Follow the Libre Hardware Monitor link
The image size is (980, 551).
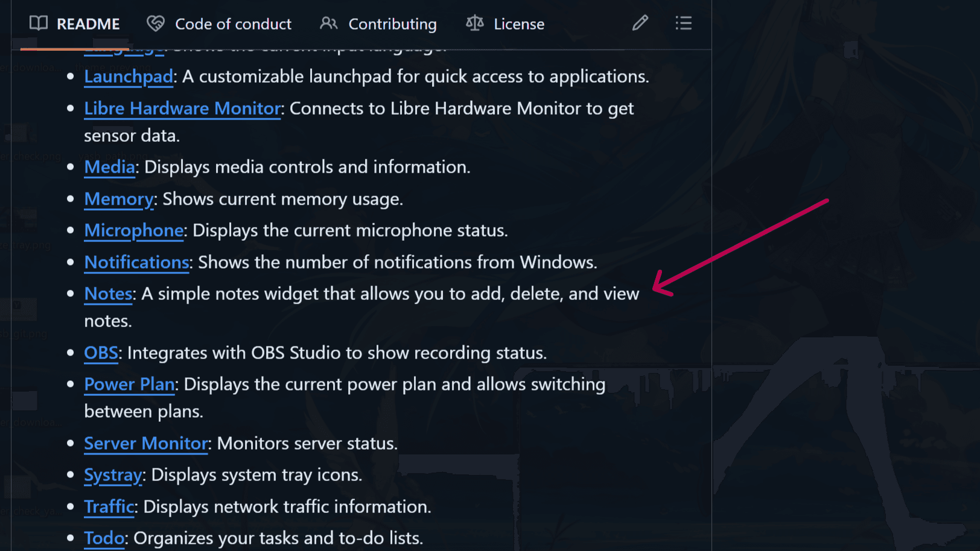182,109
